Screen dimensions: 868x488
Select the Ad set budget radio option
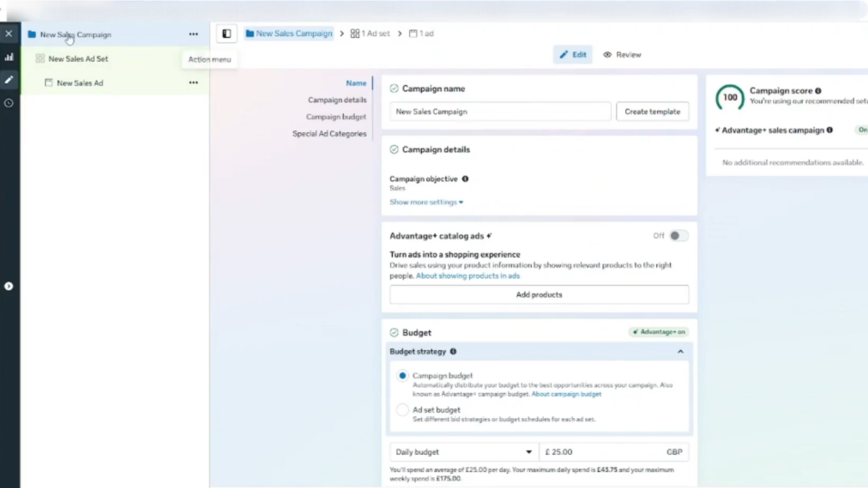[403, 410]
